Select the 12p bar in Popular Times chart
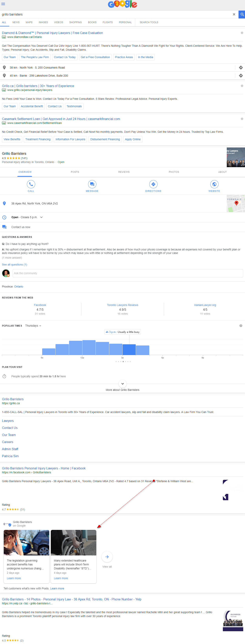This screenshot has width=245, height=644. click(x=89, y=347)
